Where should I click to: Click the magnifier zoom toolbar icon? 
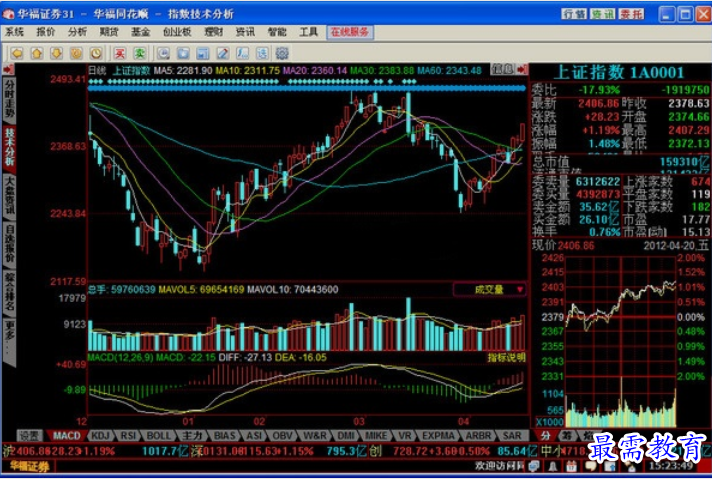pyautogui.click(x=163, y=54)
